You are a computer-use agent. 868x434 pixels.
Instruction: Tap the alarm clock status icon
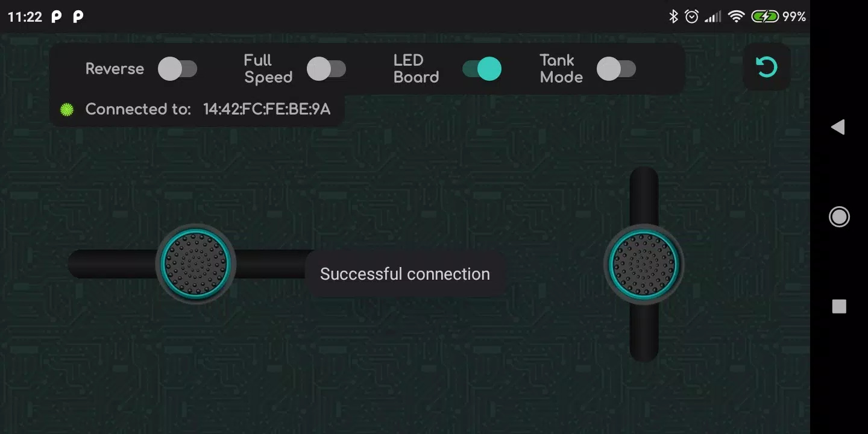(692, 17)
